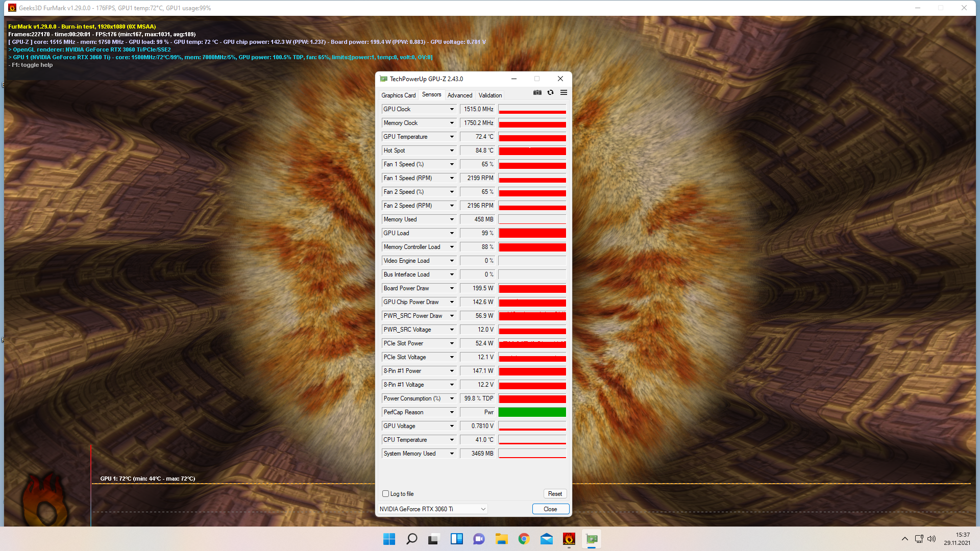980x551 pixels.
Task: Switch to the Graphics Card tab
Action: pos(398,95)
